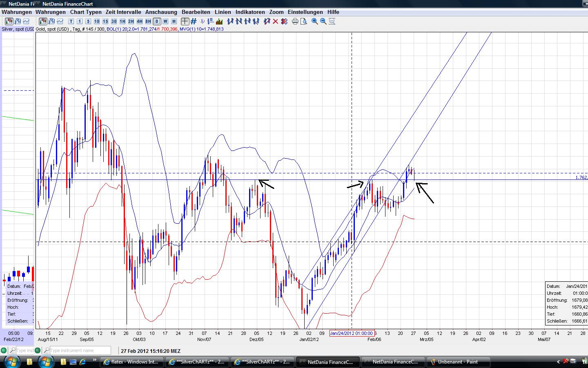The width and height of the screenshot is (588, 368).
Task: Show hidden system tray icons arrow
Action: 558,362
